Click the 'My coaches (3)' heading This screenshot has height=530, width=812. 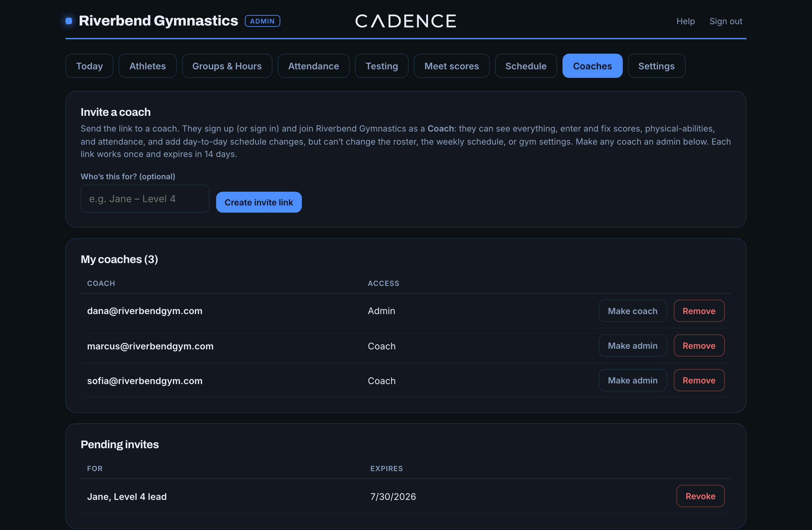coord(119,259)
